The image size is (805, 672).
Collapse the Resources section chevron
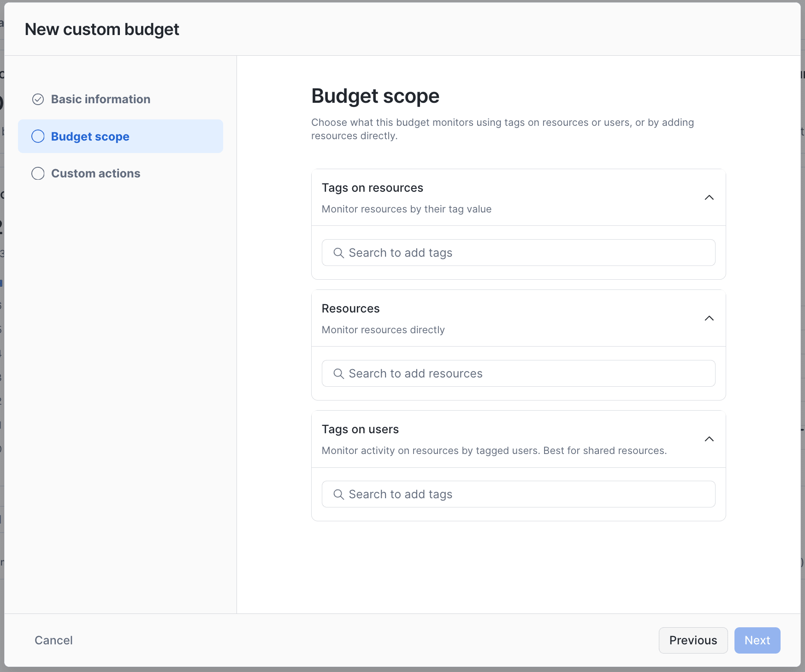pyautogui.click(x=709, y=318)
